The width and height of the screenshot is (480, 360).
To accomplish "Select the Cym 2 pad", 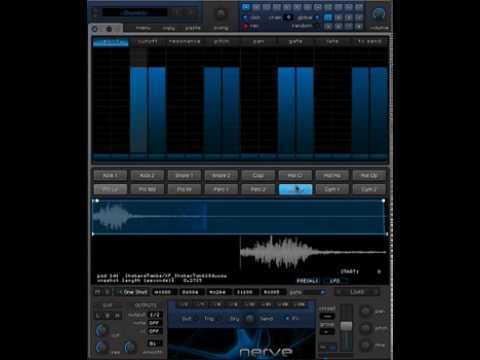I will click(369, 189).
